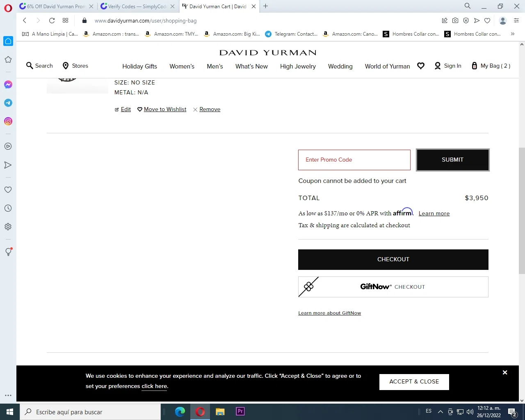The width and height of the screenshot is (525, 420).
Task: Click the address bar URL
Action: point(146,21)
